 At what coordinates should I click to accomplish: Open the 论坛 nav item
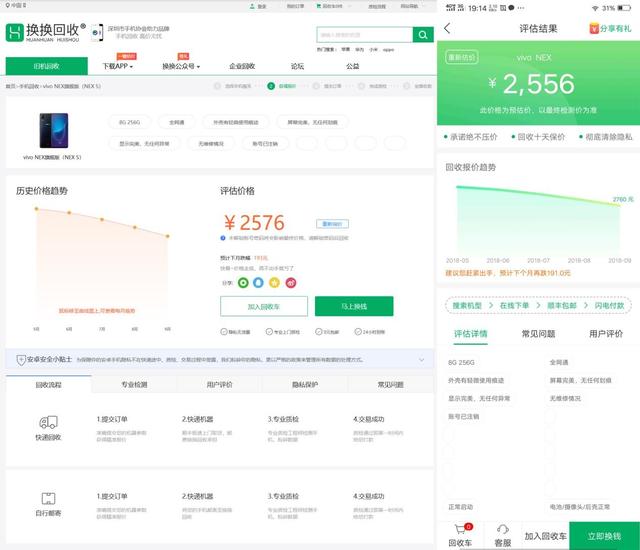coord(297,66)
